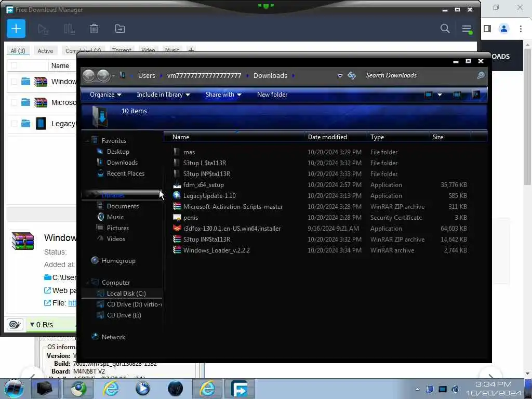Image resolution: width=532 pixels, height=399 pixels.
Task: Click the File link in FDM details
Action: point(72,303)
